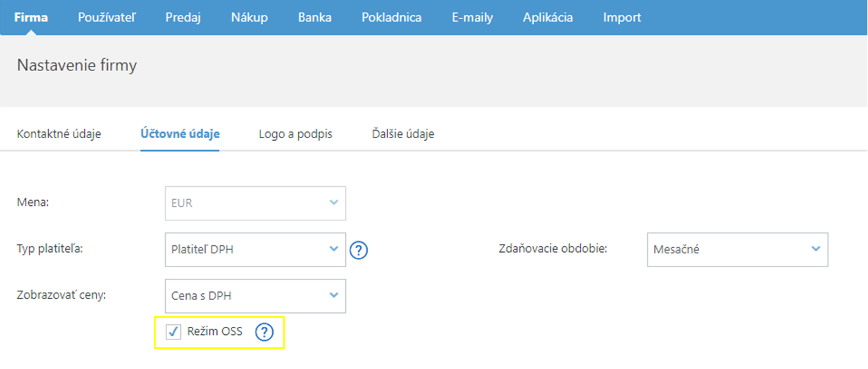Click the help icon beside Typ platiteľa
868x369 pixels.
(358, 251)
